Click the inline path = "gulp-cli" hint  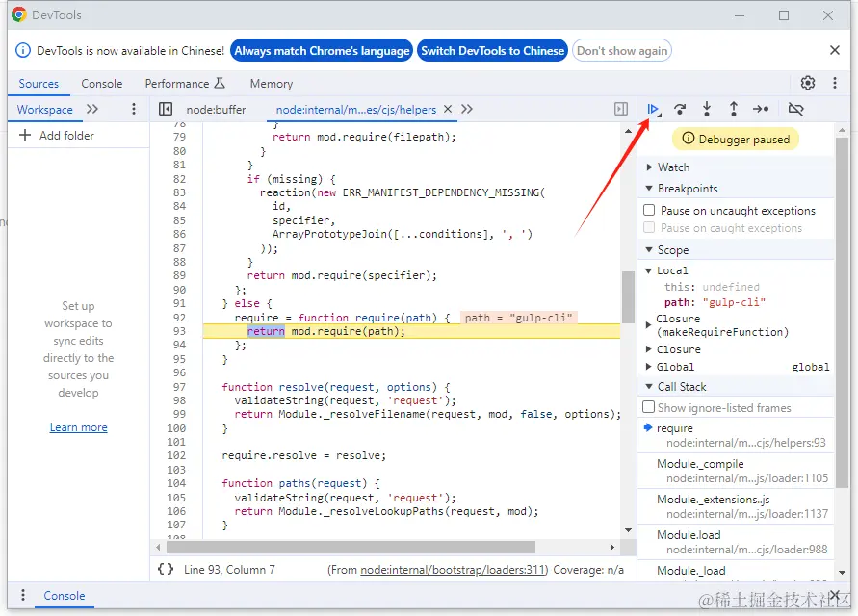click(518, 318)
